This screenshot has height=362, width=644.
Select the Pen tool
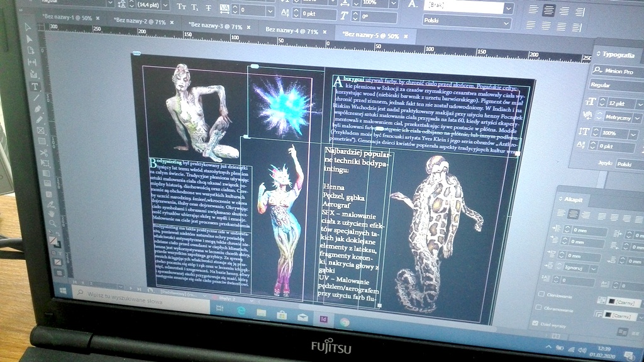click(38, 109)
